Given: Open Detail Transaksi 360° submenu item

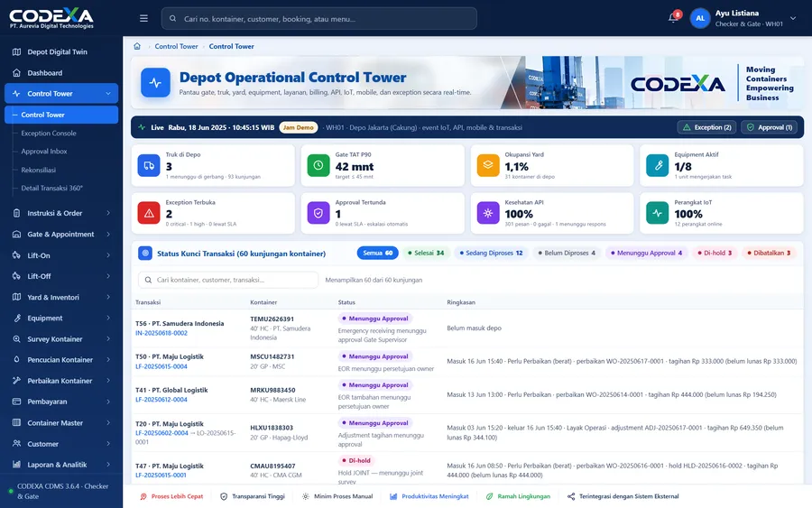Looking at the screenshot, I should coord(51,188).
